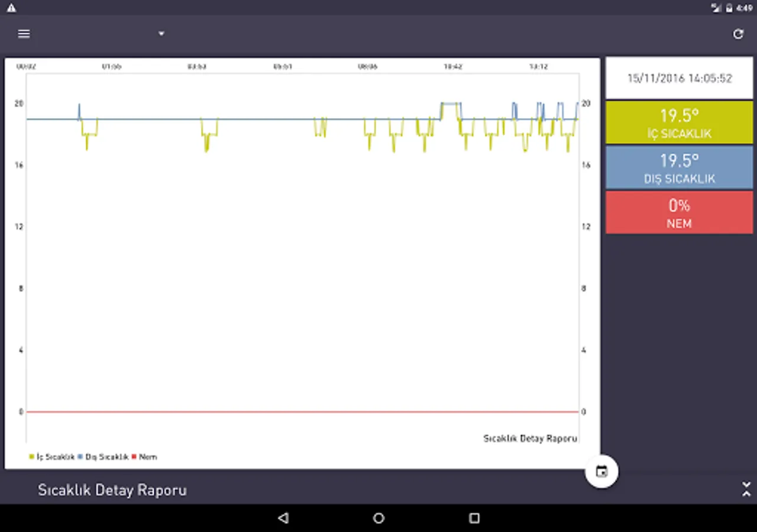
Task: Tap the battery icon in status bar
Action: click(x=729, y=8)
